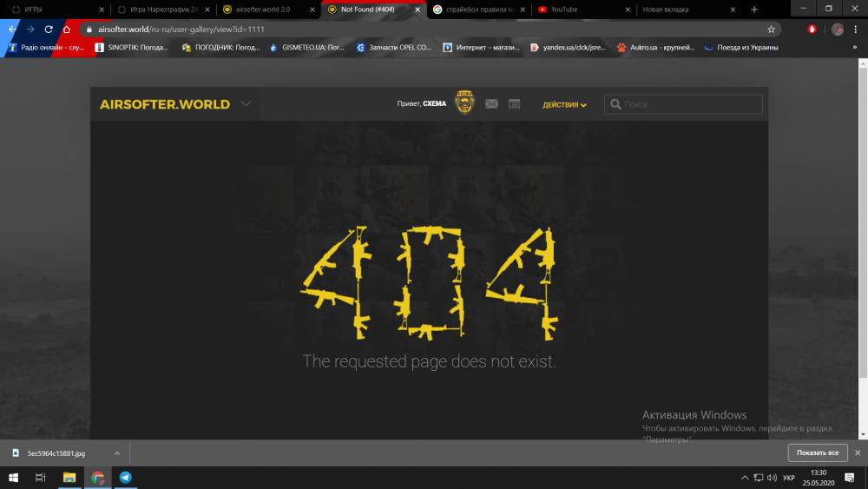Open Telegram from the taskbar
The image size is (868, 489).
pos(126,478)
